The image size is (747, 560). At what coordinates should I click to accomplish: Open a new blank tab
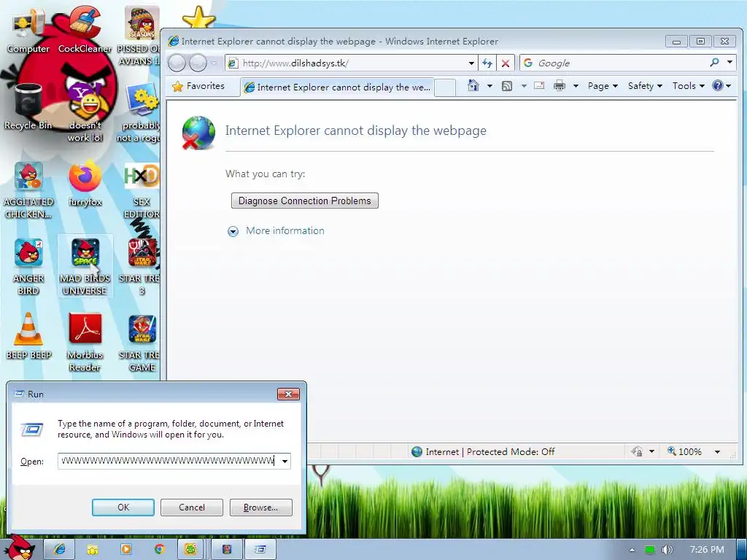(445, 87)
